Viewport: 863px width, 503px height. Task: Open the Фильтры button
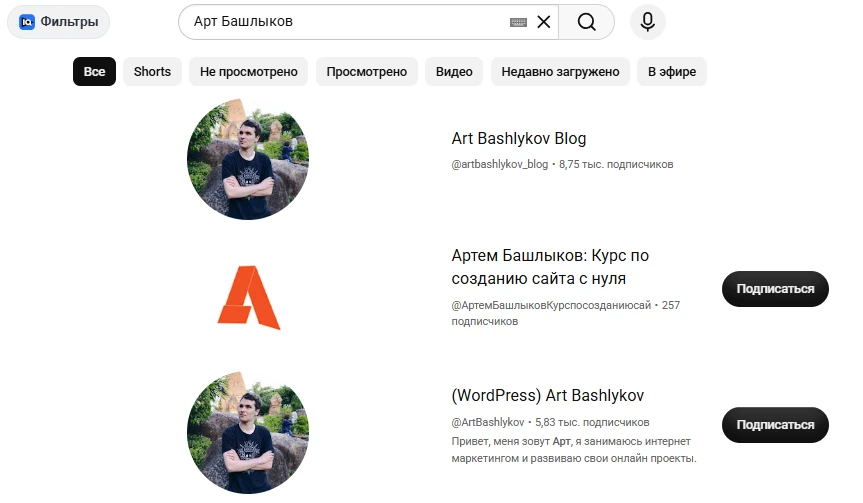58,22
